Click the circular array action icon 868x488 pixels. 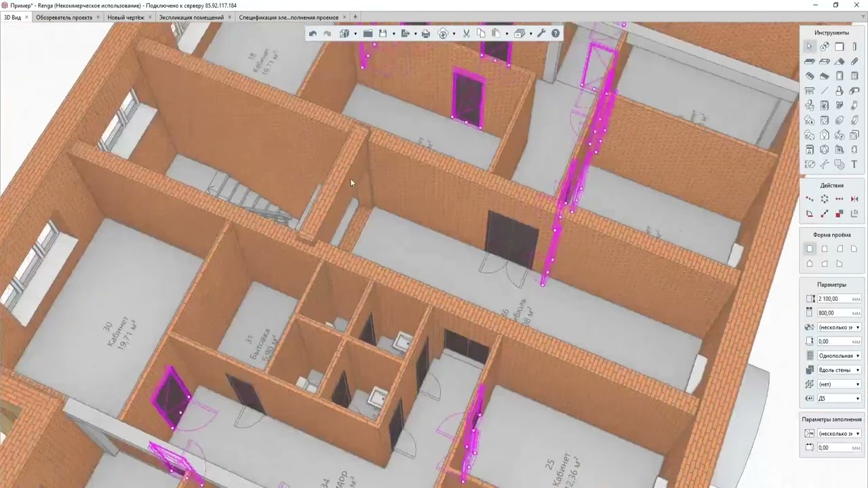825,199
